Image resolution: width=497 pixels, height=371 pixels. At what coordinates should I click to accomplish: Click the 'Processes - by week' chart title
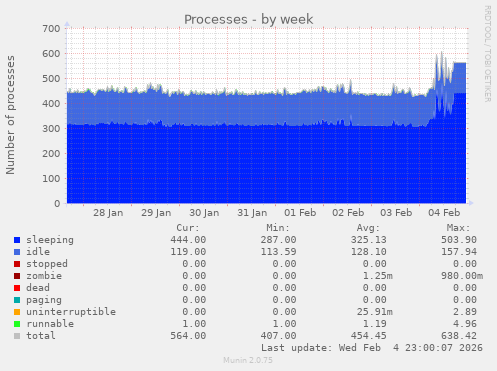click(x=249, y=19)
